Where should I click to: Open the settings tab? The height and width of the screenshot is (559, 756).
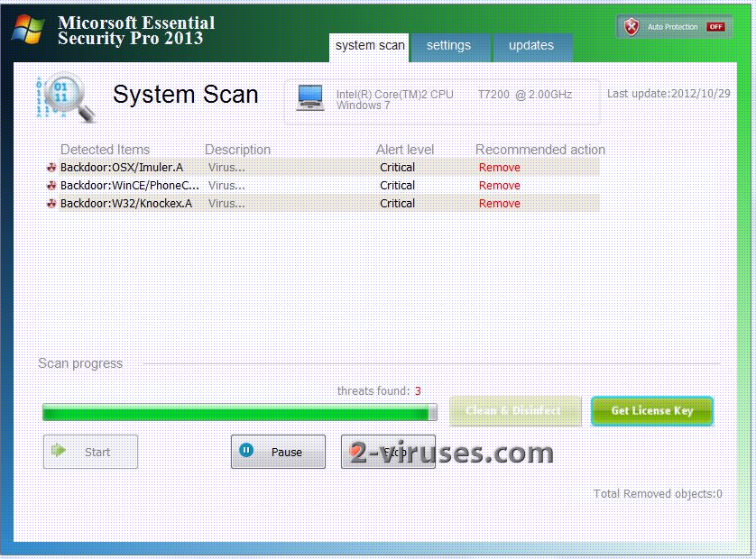pyautogui.click(x=449, y=47)
